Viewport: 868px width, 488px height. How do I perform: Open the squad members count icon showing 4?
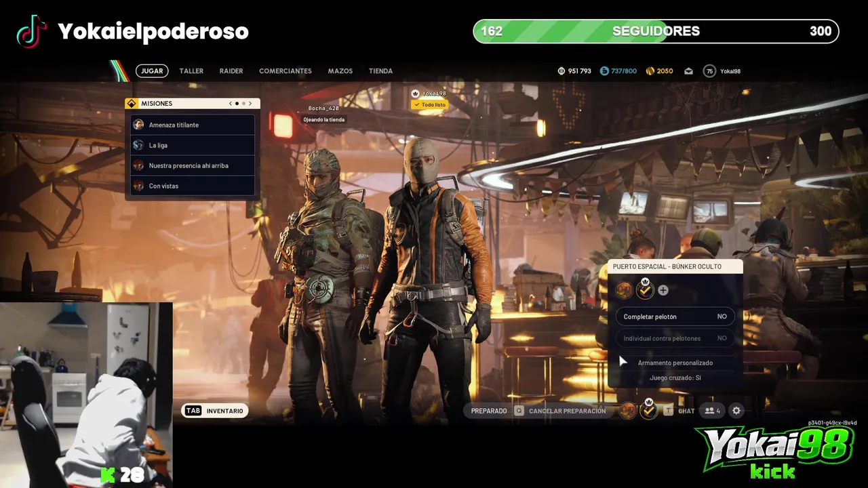coord(712,411)
